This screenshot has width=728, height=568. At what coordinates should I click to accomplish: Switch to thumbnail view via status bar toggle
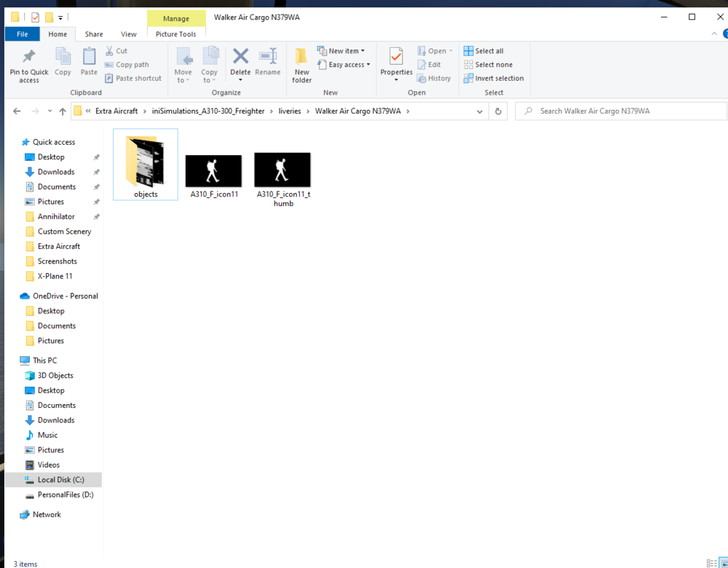click(x=723, y=563)
